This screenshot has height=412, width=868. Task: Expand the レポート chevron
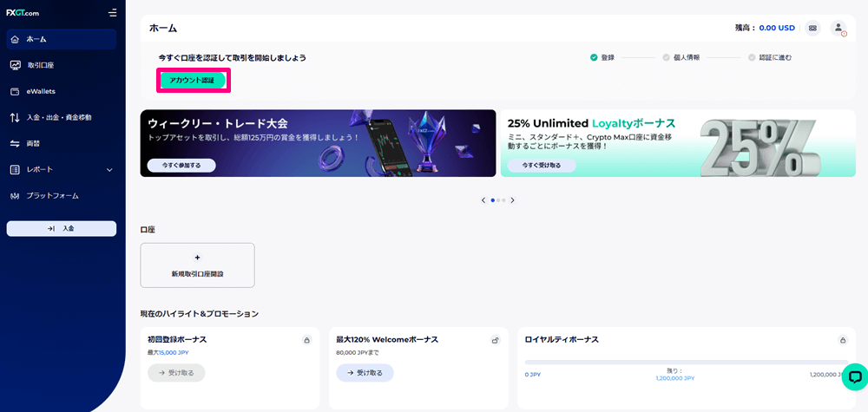(x=109, y=170)
